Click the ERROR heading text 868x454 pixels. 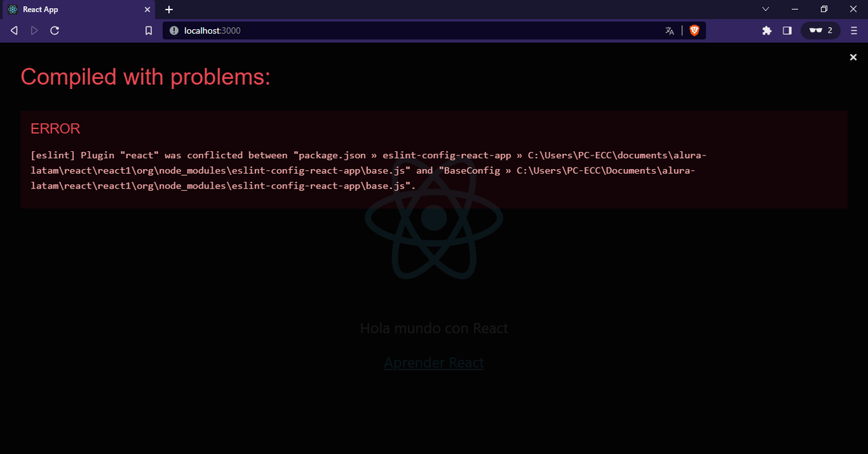(56, 129)
